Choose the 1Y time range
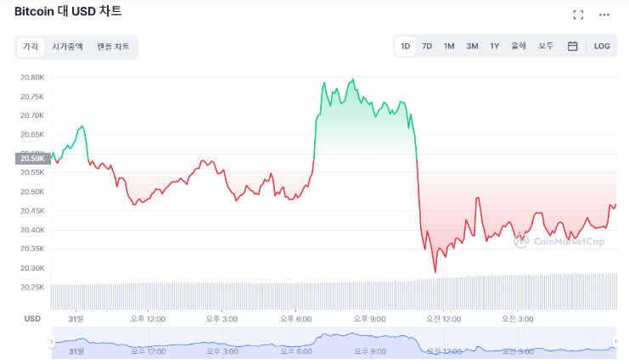629x364 pixels. (x=494, y=47)
